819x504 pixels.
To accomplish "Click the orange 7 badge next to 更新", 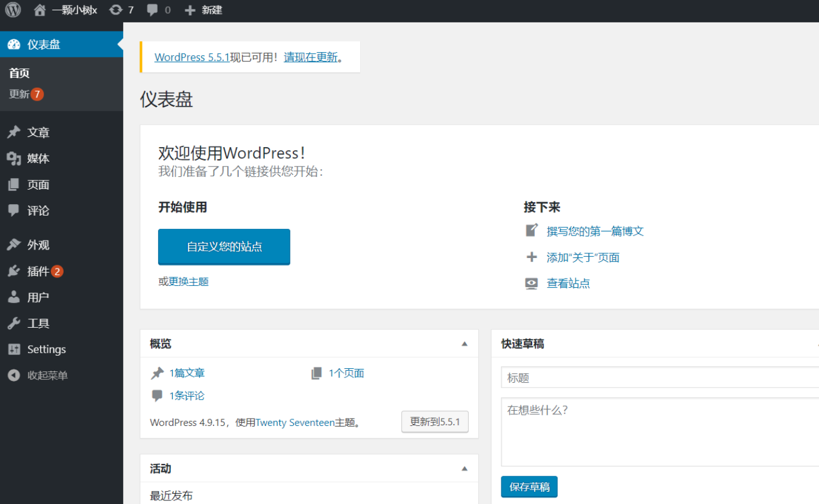I will point(38,94).
